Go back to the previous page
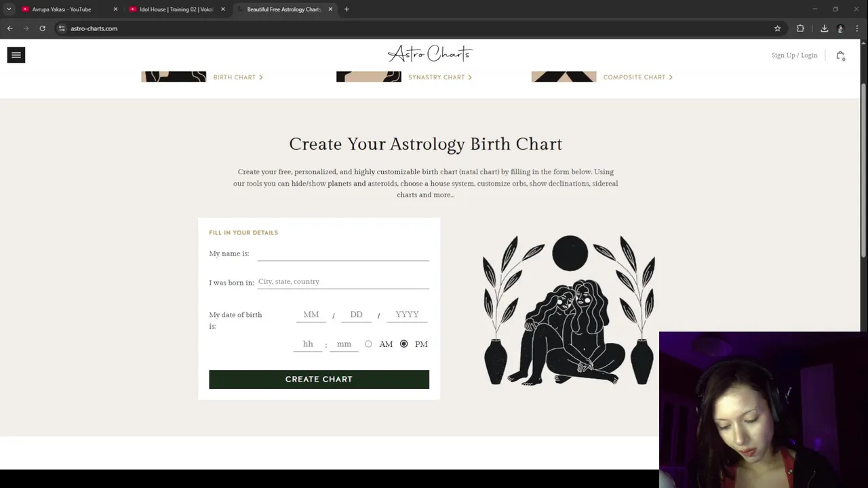This screenshot has width=868, height=488. [10, 28]
